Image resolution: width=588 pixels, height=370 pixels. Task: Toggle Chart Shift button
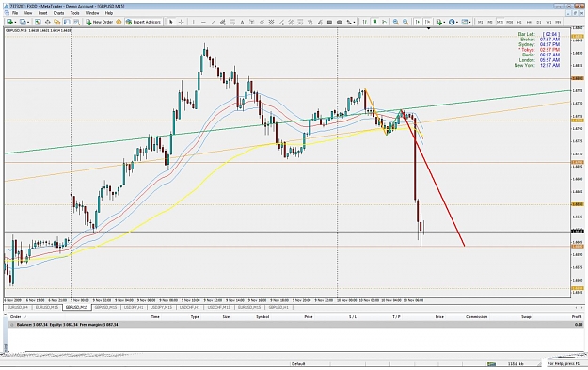pos(427,23)
